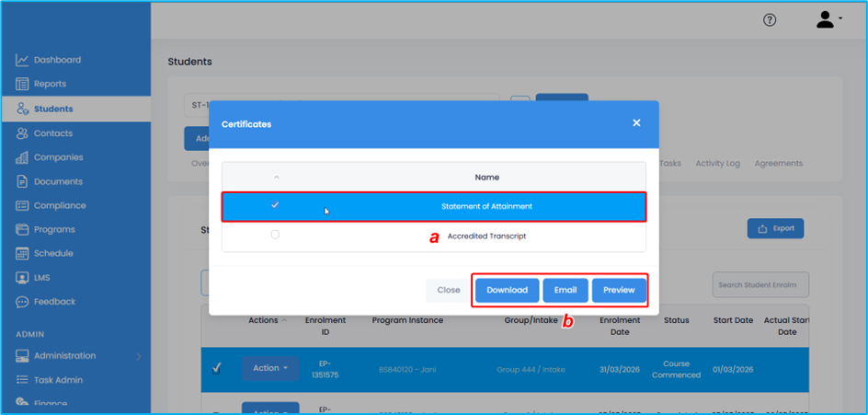Focus the Search Student Enrolment field
This screenshot has height=415, width=868.
pos(760,284)
